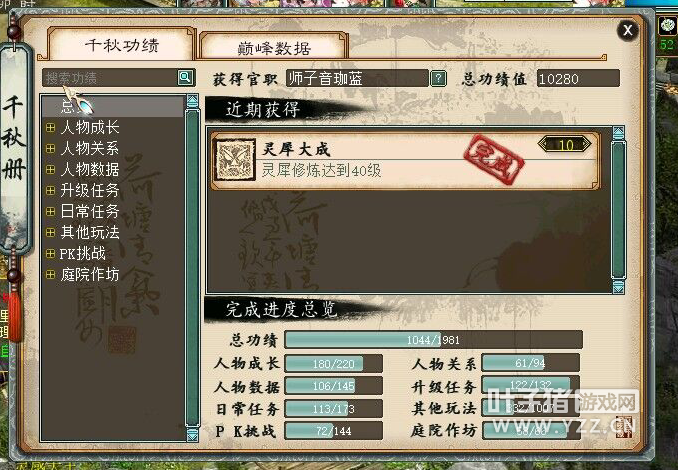Expand the PK挑战 category
The image size is (678, 470).
pos(50,253)
